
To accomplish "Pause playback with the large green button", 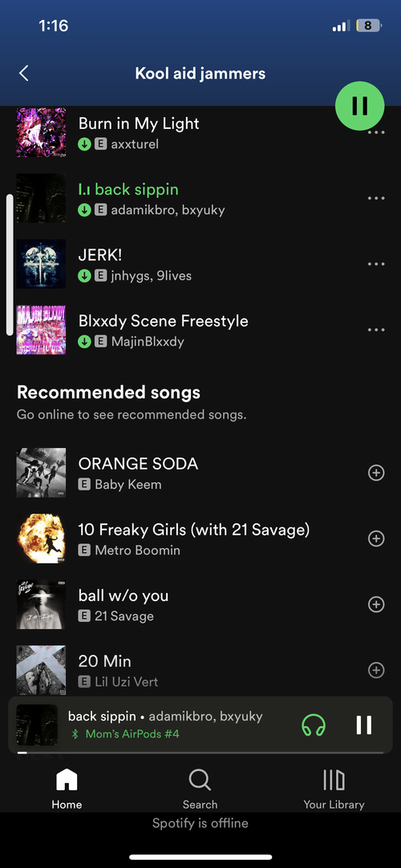I will click(x=359, y=106).
